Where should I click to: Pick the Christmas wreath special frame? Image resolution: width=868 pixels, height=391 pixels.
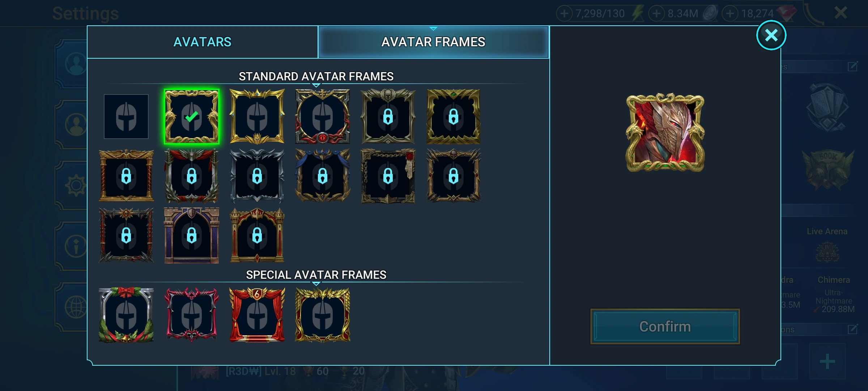click(126, 315)
